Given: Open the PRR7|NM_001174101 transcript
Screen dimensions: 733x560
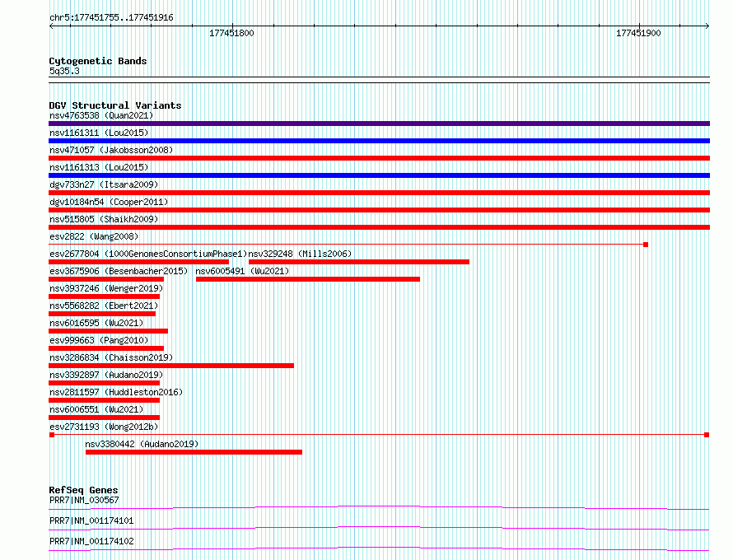Looking at the screenshot, I should (x=91, y=520).
